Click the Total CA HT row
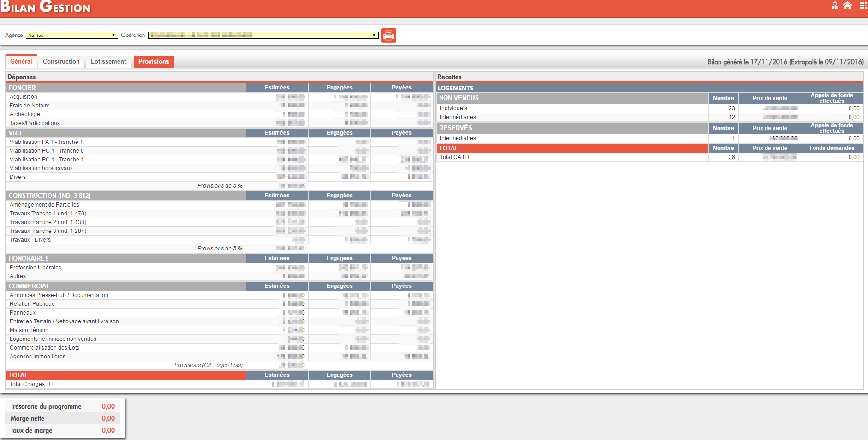This screenshot has width=868, height=440. click(455, 157)
